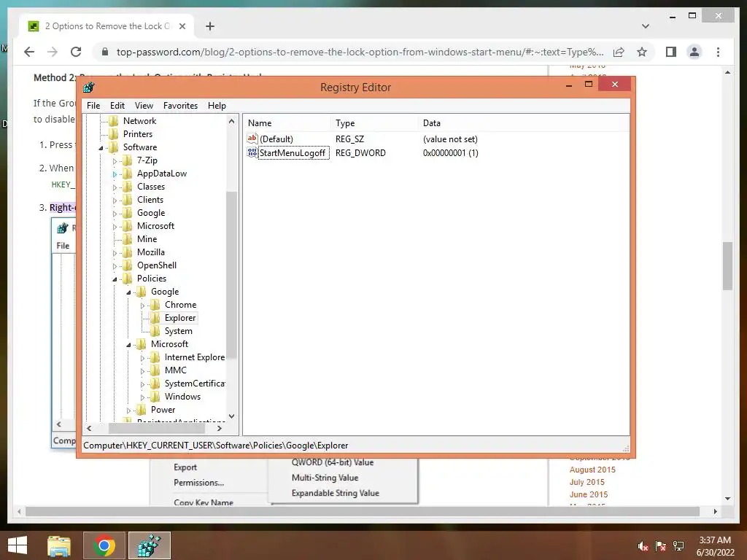Click the Action Center flag tray icon
Image resolution: width=747 pixels, height=560 pixels.
(x=660, y=546)
